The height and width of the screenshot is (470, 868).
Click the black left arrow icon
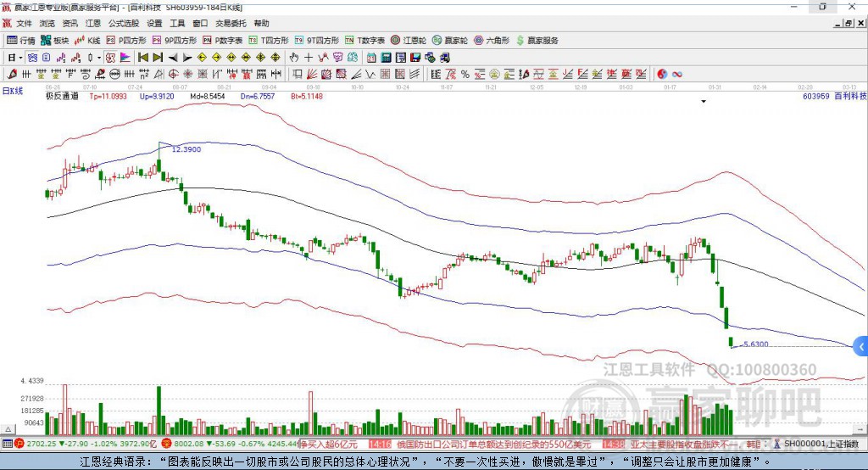click(173, 58)
